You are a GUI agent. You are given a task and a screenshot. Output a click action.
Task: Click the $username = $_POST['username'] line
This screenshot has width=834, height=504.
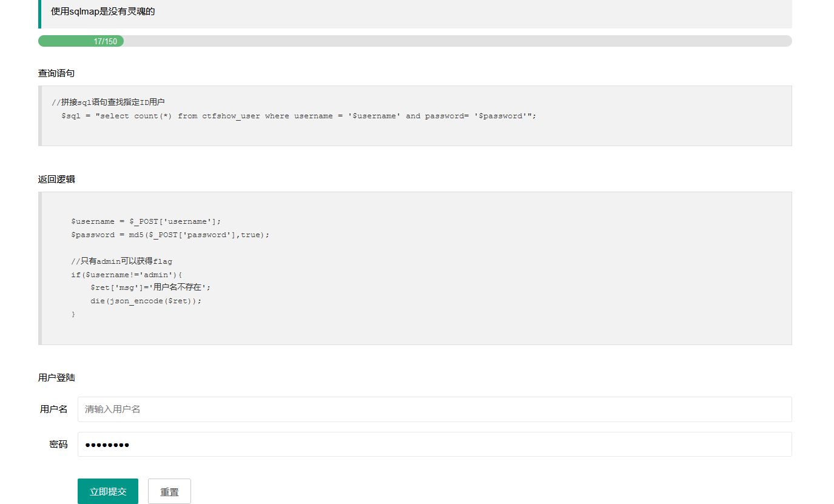click(146, 221)
